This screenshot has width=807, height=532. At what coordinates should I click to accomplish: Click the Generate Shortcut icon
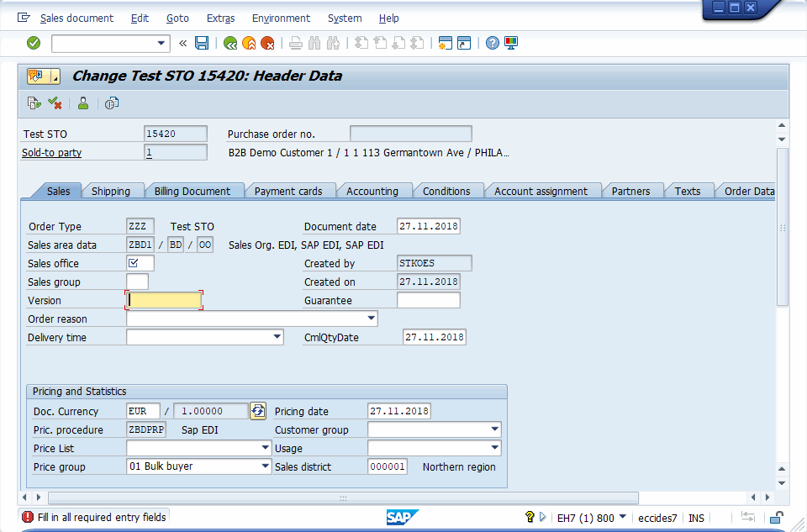(464, 43)
